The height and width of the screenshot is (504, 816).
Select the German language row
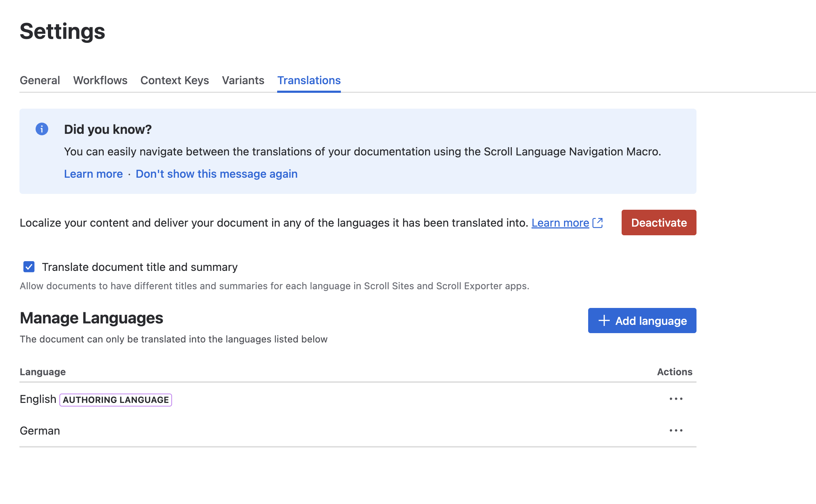[x=40, y=430]
